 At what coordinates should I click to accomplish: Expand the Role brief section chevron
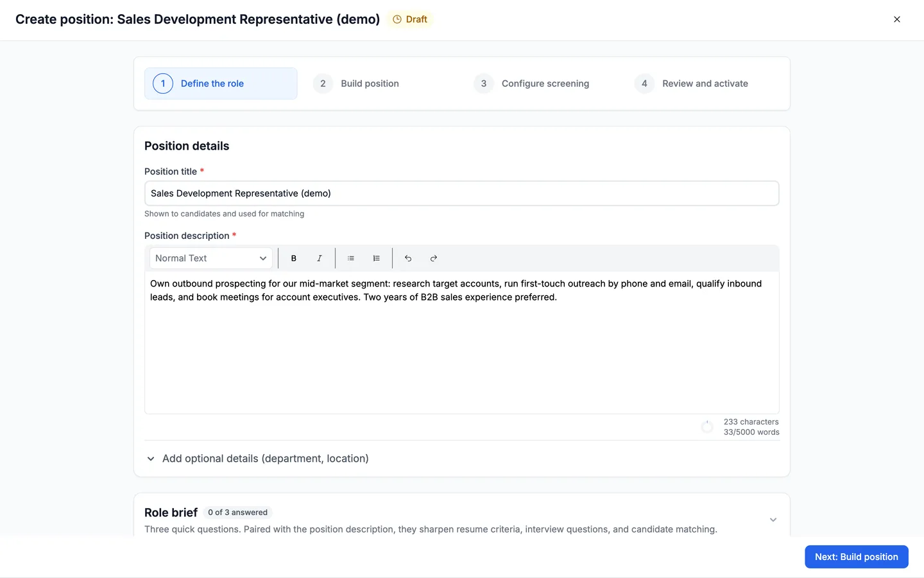(773, 520)
